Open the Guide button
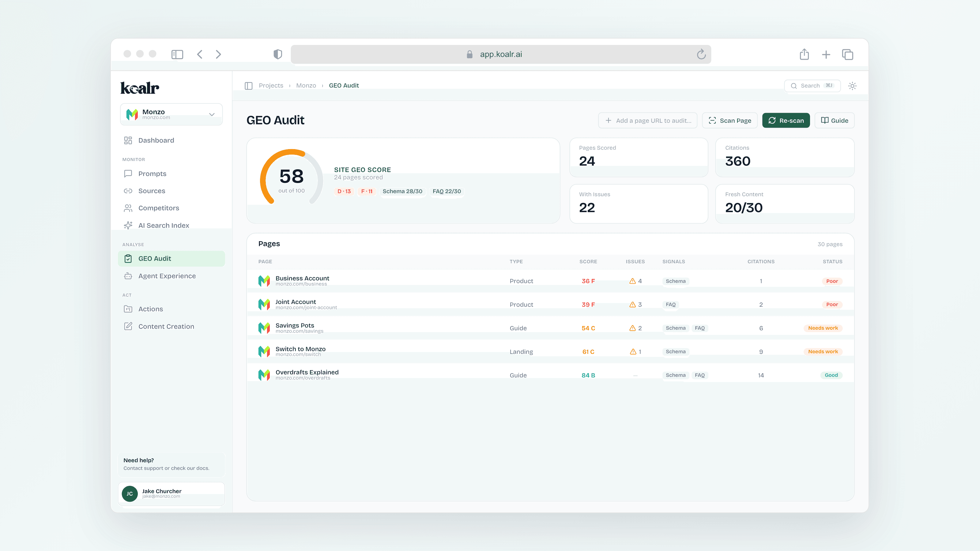Screen dimensions: 980x551 [x=834, y=121]
